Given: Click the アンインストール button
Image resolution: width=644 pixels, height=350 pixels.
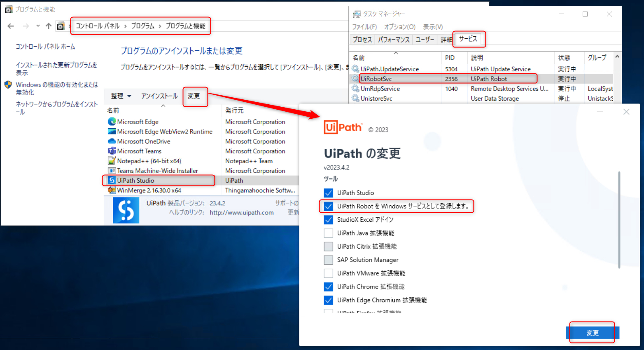Looking at the screenshot, I should coord(159,95).
